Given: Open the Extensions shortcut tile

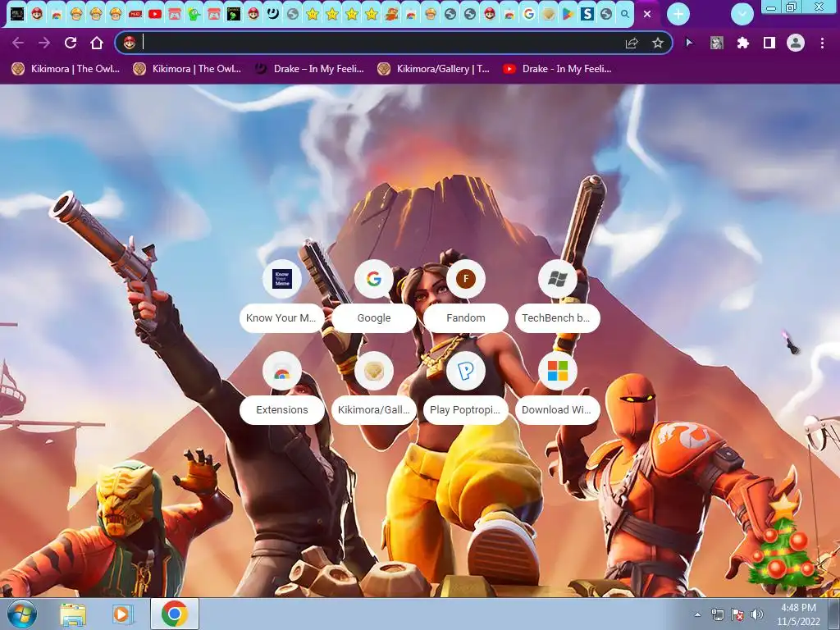Looking at the screenshot, I should point(282,388).
